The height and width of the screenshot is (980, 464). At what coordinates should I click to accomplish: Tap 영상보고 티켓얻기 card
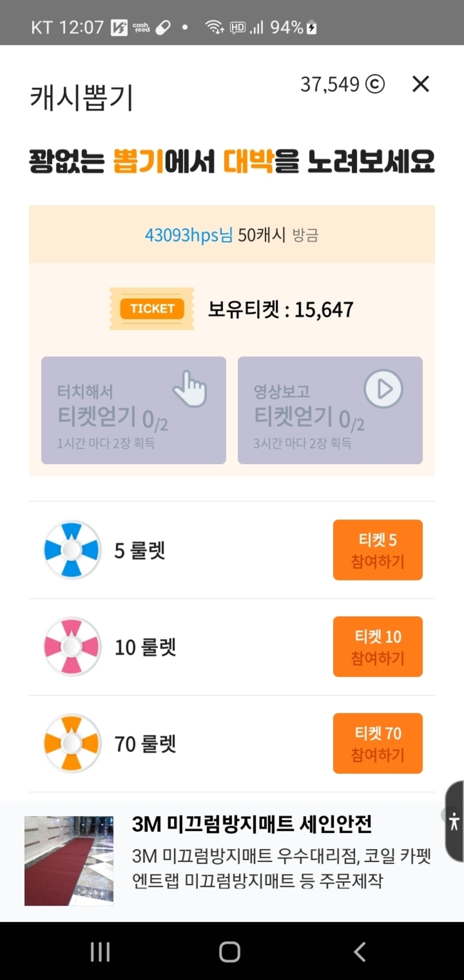pos(330,410)
